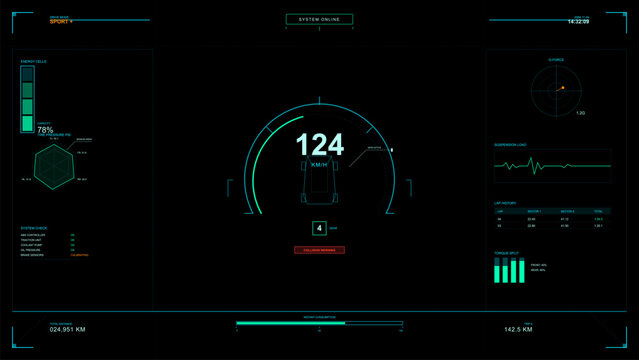The width and height of the screenshot is (639, 360).
Task: Click the Front 40% torque label
Action: coord(538,265)
